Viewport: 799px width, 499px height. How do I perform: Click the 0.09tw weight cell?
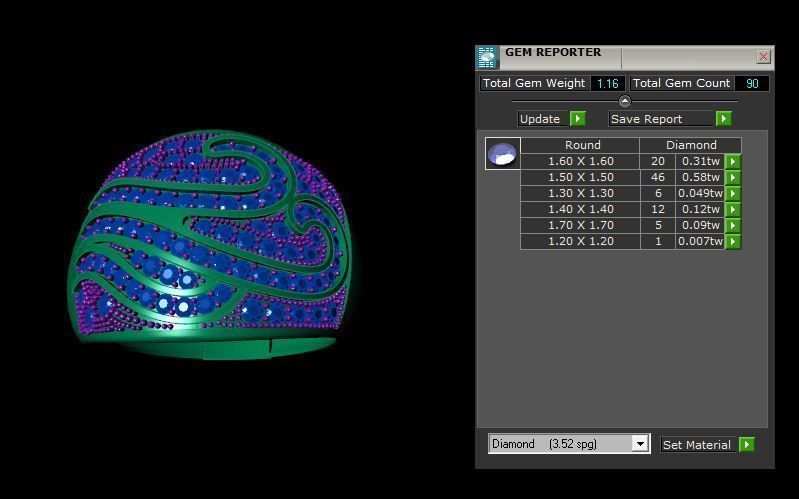pos(700,225)
